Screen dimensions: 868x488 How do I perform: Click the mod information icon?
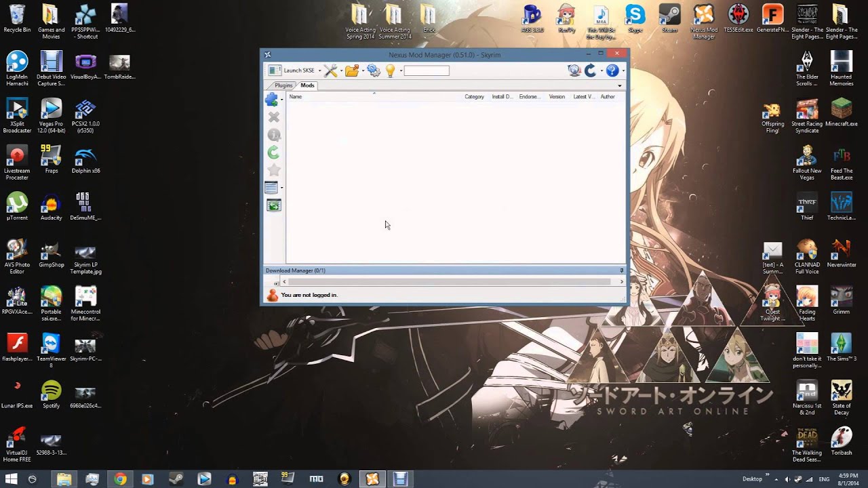[x=274, y=135]
